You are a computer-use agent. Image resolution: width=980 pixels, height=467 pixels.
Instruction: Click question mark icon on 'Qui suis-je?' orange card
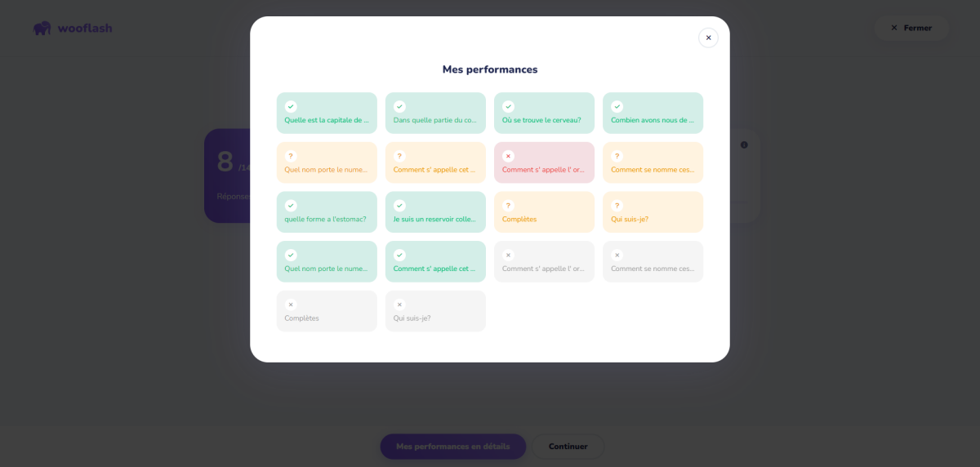click(x=617, y=206)
